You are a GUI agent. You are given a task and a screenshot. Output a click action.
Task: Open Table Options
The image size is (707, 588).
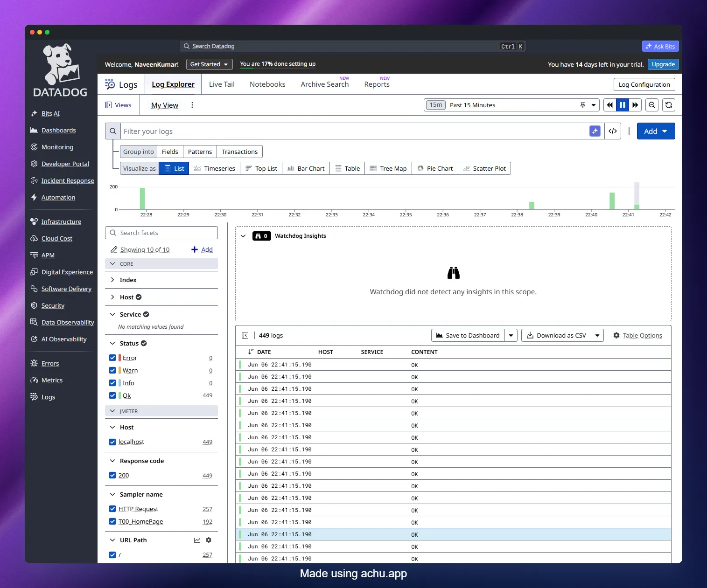pyautogui.click(x=637, y=335)
